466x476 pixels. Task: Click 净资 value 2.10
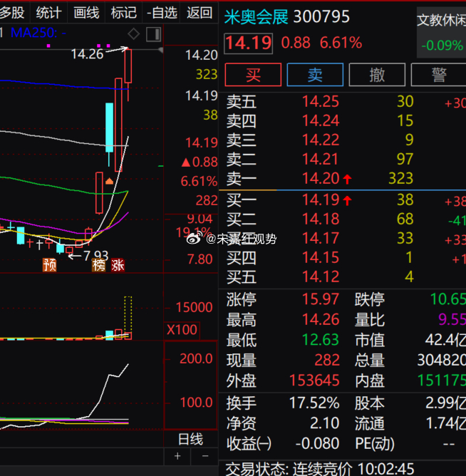324,423
